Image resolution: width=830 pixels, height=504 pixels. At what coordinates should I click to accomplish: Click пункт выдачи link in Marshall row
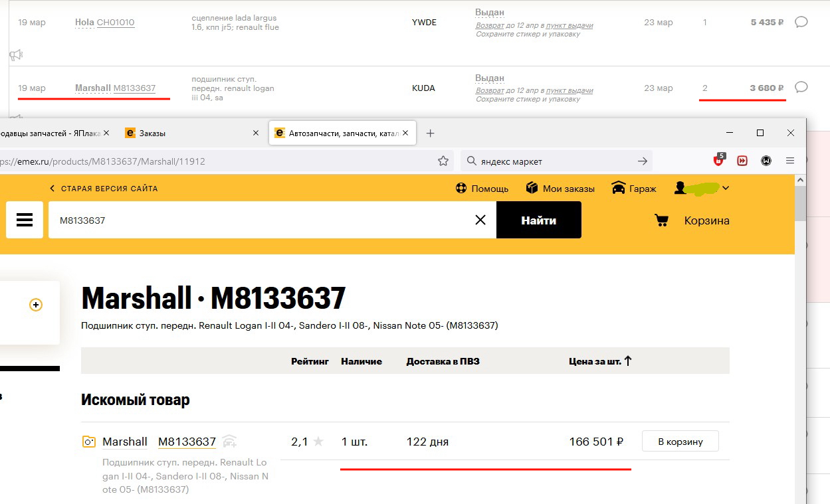coord(570,90)
